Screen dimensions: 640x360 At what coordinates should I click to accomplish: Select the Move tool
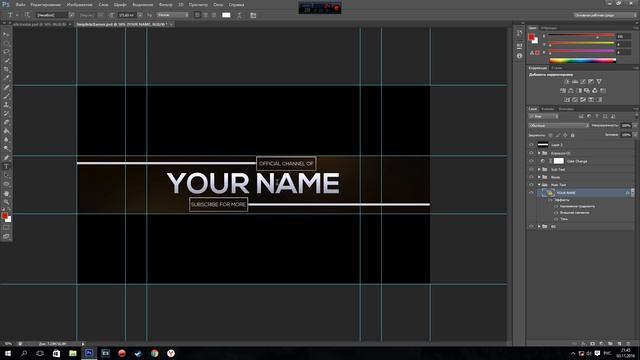point(6,34)
